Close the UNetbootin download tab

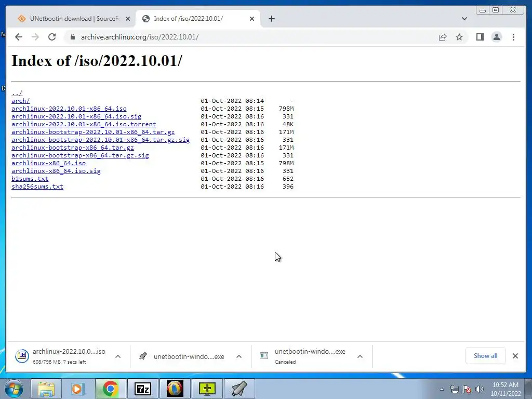pyautogui.click(x=128, y=19)
